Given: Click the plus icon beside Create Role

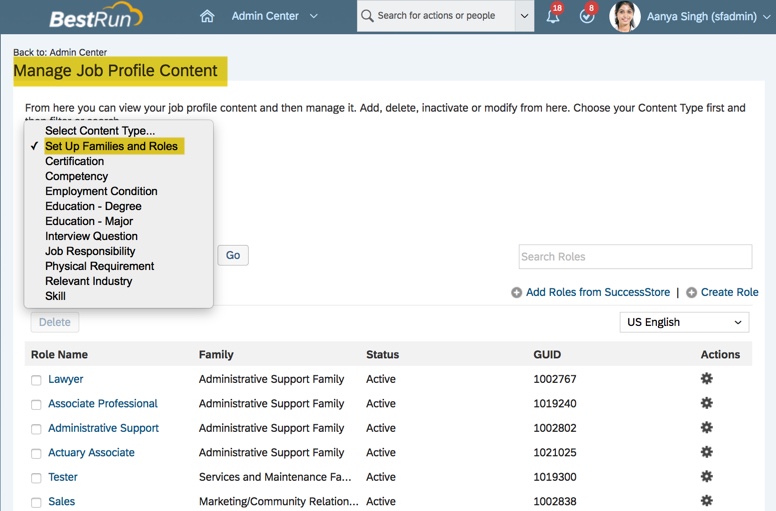Looking at the screenshot, I should tap(691, 293).
